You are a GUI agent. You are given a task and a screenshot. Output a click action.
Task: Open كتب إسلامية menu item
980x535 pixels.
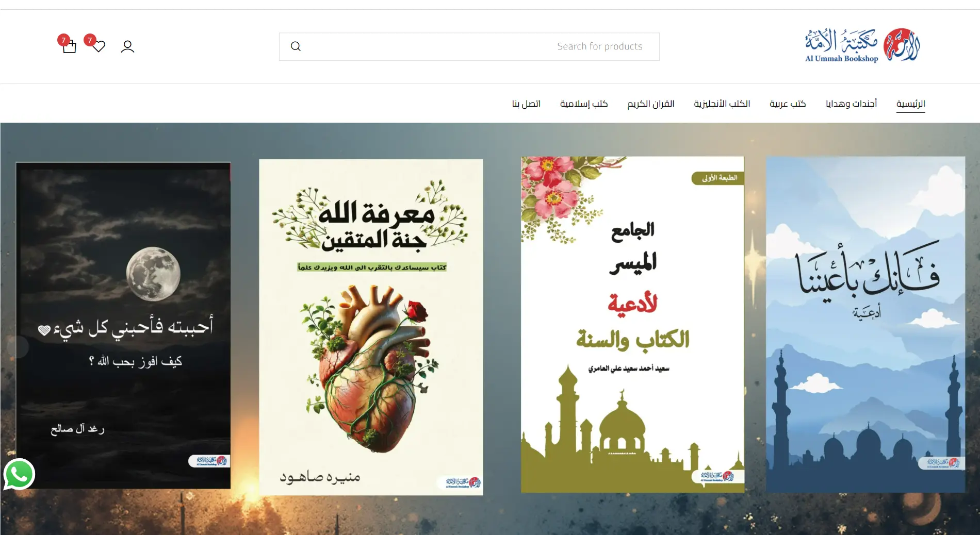[x=583, y=104]
